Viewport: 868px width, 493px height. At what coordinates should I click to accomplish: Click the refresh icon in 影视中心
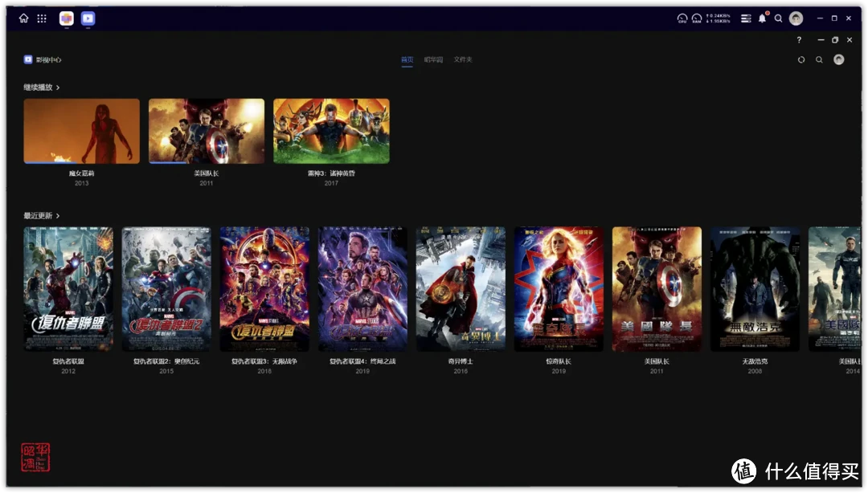(x=801, y=59)
